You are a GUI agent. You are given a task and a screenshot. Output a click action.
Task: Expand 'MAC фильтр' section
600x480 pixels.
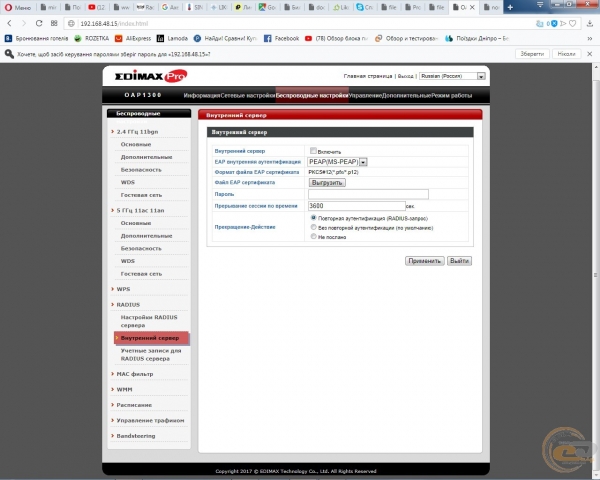(x=135, y=374)
